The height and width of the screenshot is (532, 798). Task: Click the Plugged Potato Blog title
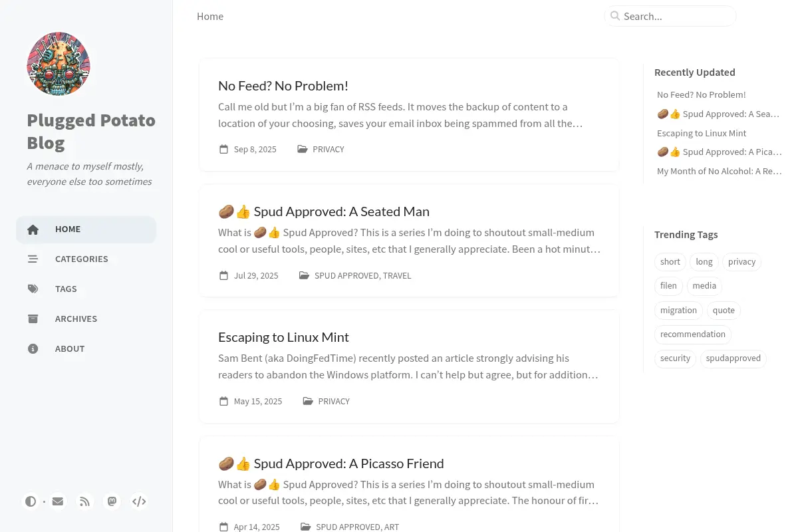(x=91, y=131)
